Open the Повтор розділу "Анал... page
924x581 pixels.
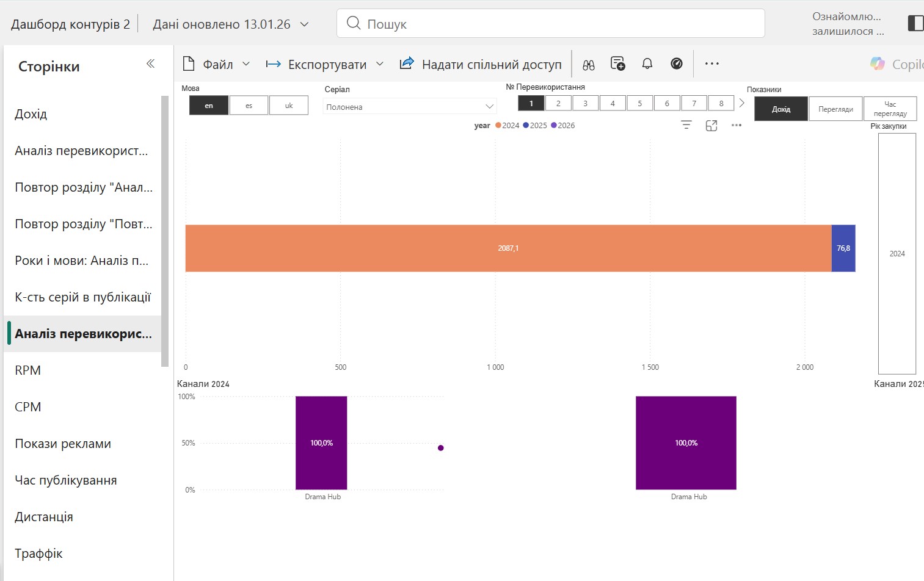82,187
